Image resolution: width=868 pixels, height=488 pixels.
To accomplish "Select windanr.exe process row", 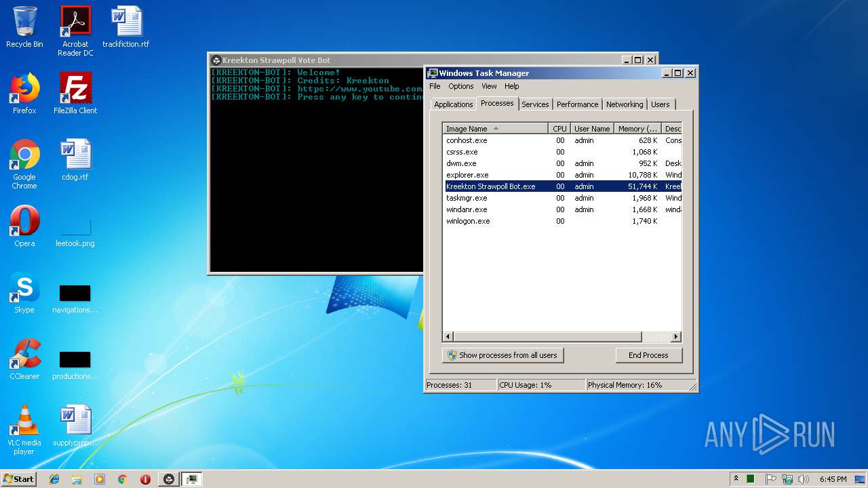I will point(562,209).
